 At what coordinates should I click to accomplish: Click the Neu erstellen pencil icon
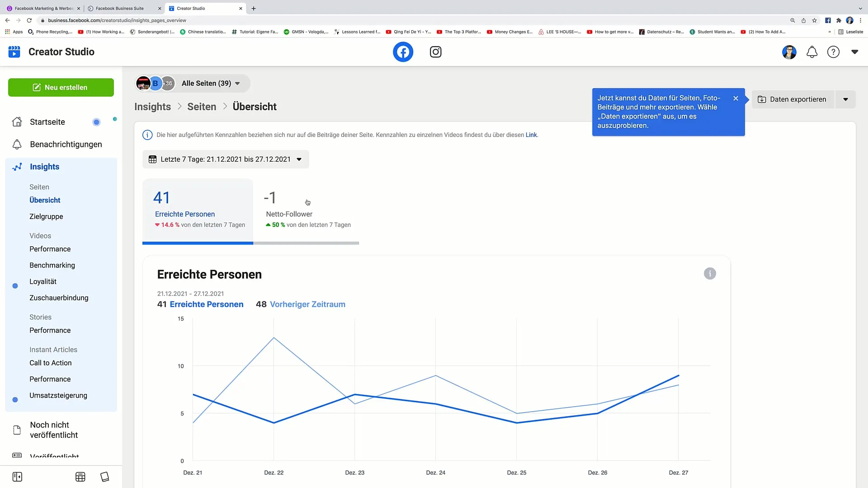(x=37, y=88)
